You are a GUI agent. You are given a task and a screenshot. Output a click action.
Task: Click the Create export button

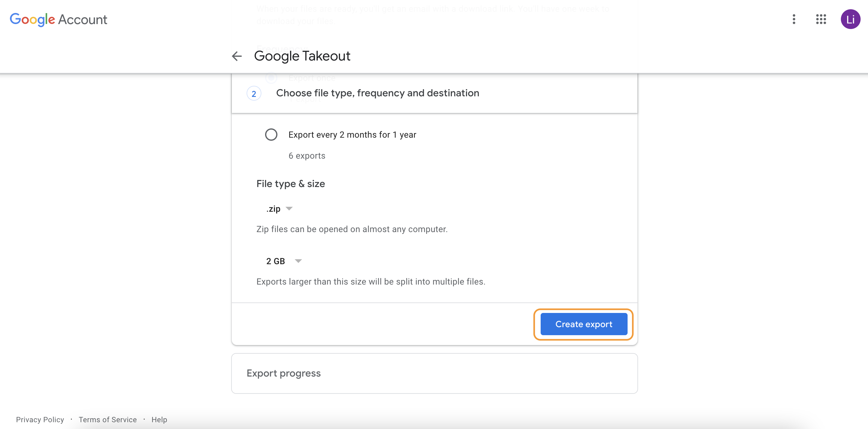pos(583,324)
